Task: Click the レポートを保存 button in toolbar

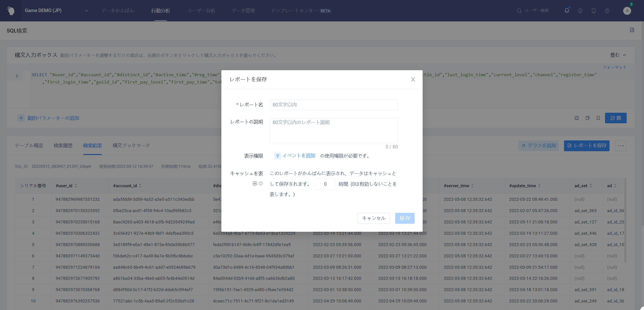Action: 587,146
